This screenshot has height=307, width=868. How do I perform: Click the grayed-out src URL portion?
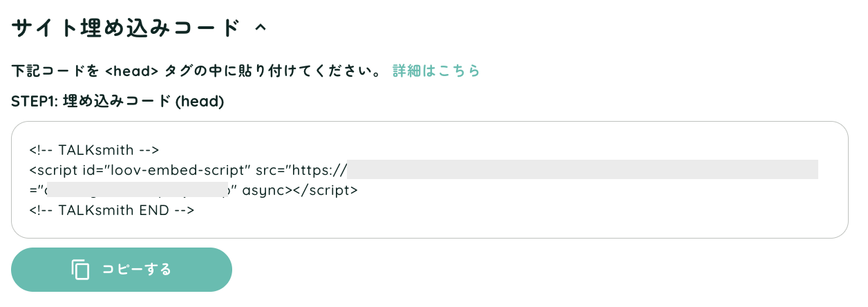[x=583, y=169]
